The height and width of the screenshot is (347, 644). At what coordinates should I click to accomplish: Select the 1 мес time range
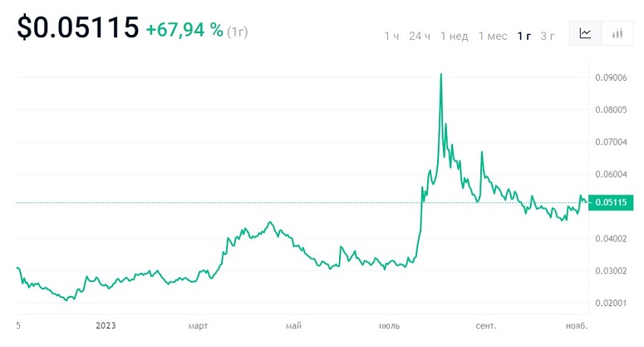pos(493,35)
